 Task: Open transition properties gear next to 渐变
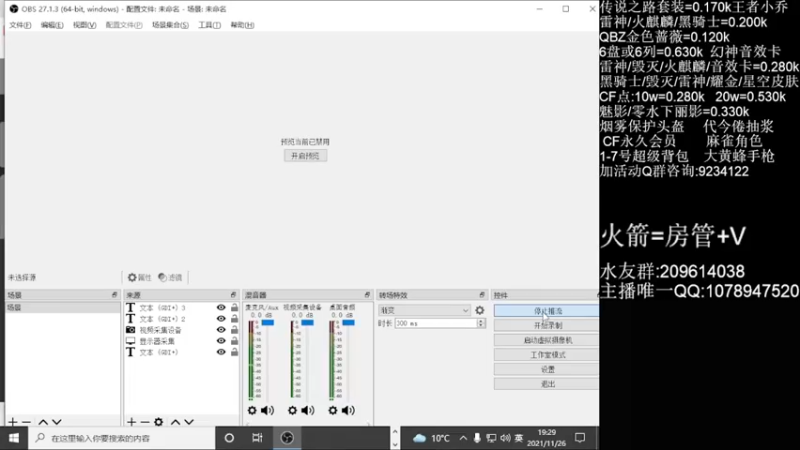point(480,310)
